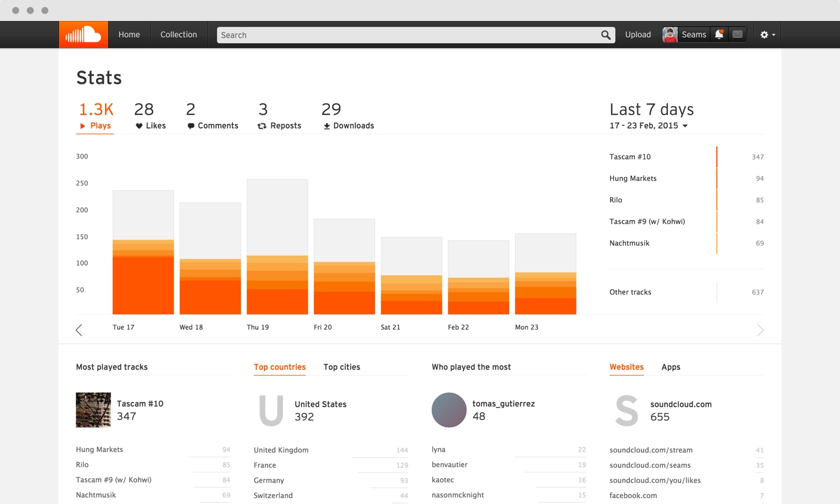Screen dimensions: 840x504
Task: Switch to the Apps tab
Action: (670, 367)
